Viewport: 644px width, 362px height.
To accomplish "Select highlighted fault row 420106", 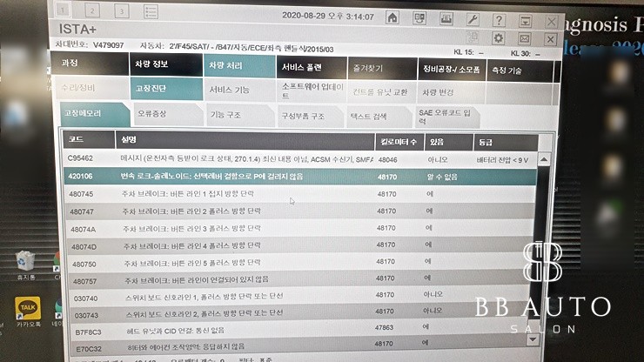I will pos(300,177).
